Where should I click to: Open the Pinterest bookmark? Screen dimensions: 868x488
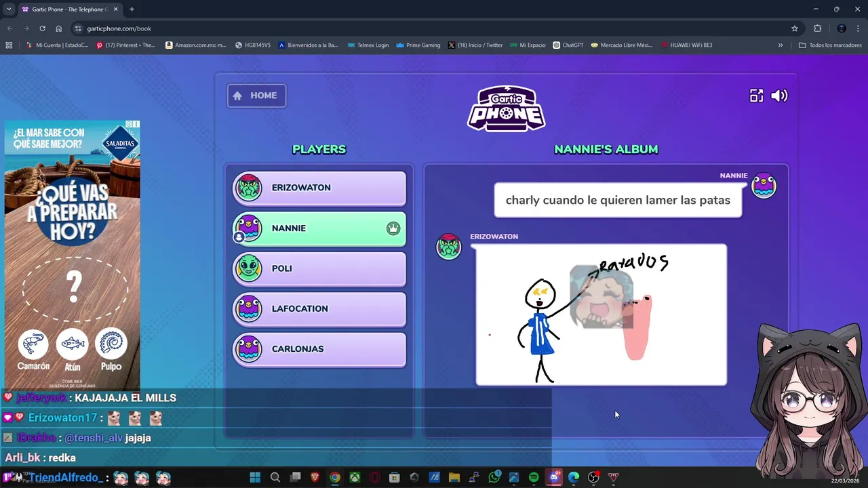pos(125,45)
